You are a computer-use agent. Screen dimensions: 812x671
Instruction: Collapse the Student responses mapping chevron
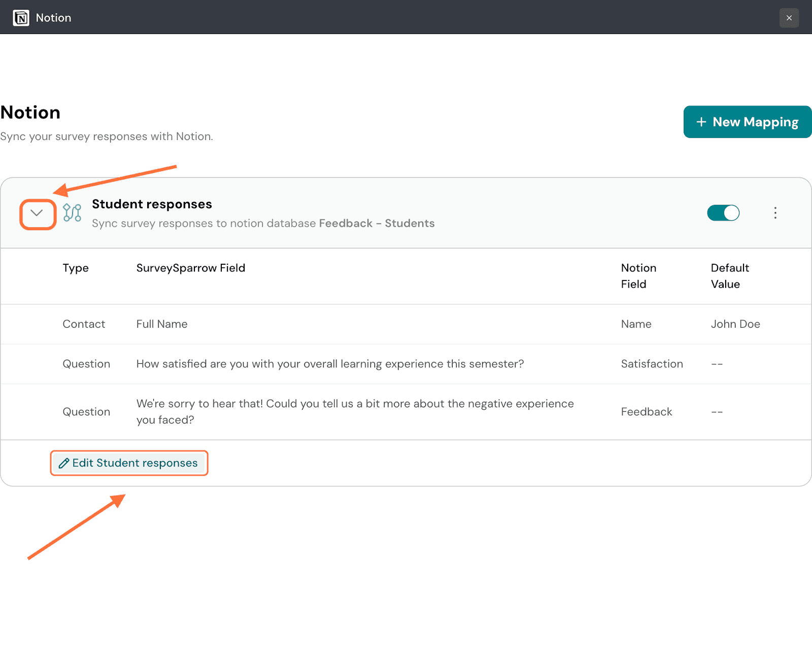[x=37, y=214]
